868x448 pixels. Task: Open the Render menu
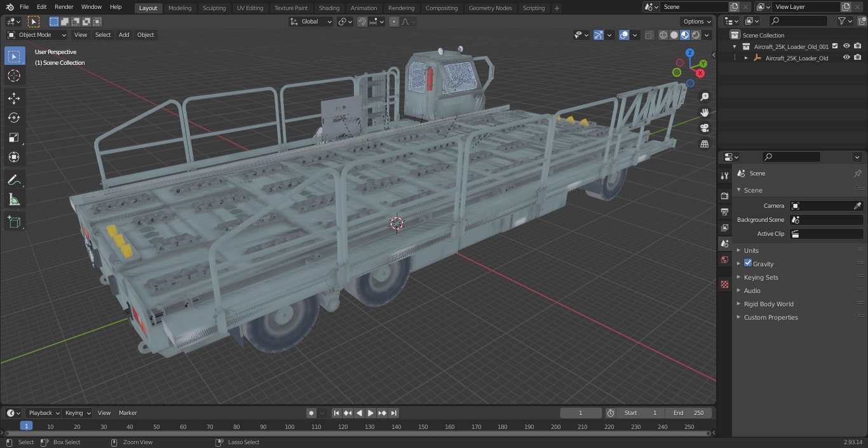(64, 7)
